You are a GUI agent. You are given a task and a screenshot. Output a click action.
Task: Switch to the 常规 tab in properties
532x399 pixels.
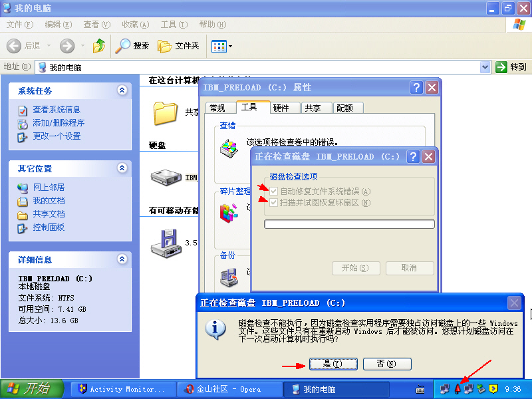(220, 108)
